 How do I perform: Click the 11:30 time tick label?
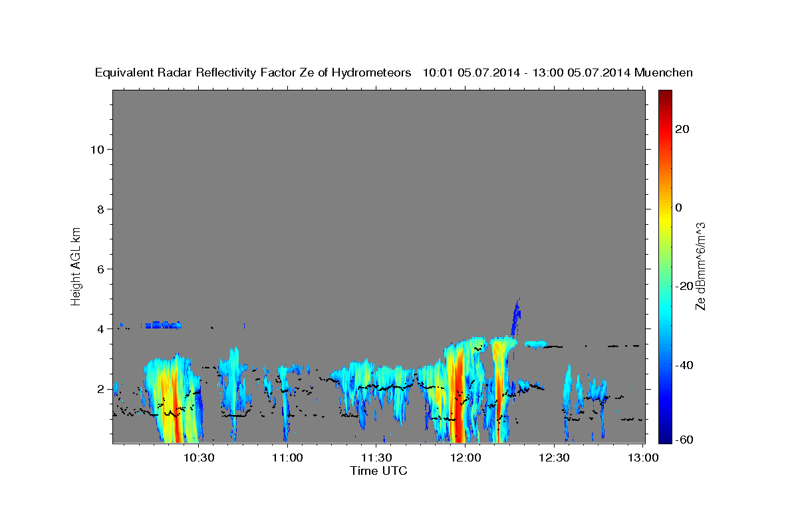coord(376,458)
